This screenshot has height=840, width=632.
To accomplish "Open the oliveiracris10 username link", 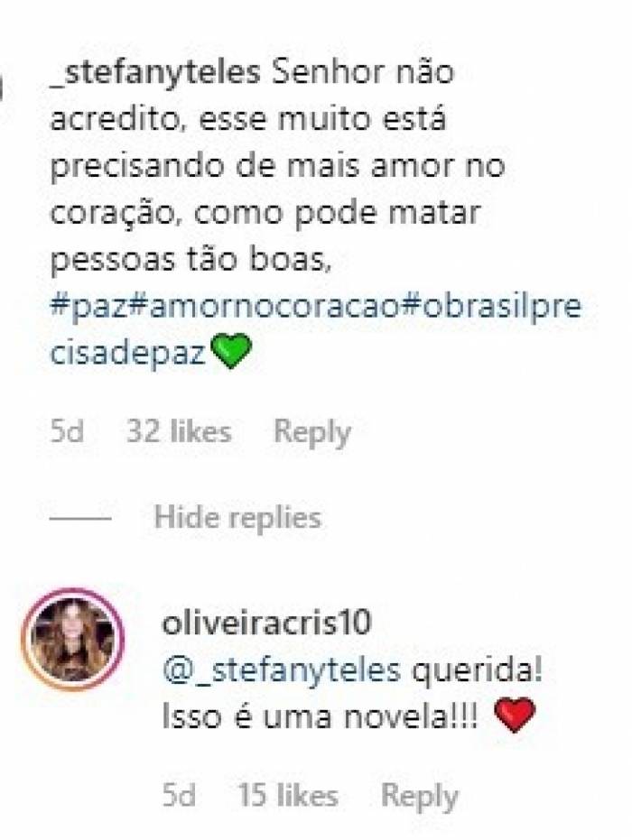I will pos(266,623).
